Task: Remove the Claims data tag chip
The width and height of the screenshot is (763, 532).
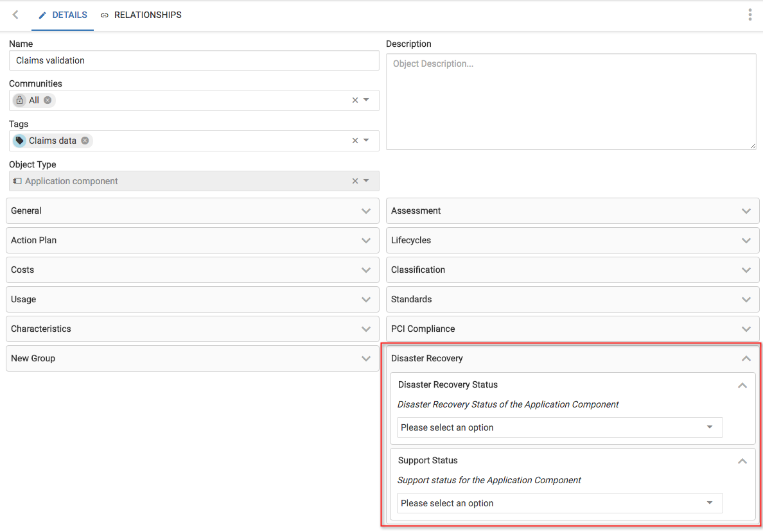Action: (85, 141)
